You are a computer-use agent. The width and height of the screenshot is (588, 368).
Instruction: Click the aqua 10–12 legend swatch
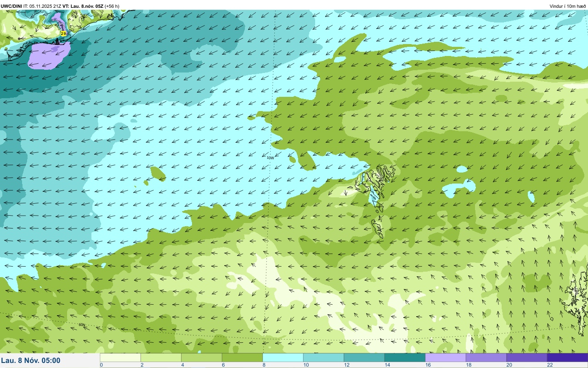(x=323, y=357)
